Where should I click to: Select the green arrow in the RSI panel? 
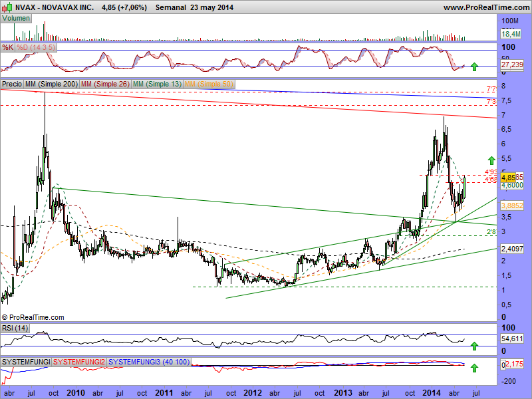point(474,346)
